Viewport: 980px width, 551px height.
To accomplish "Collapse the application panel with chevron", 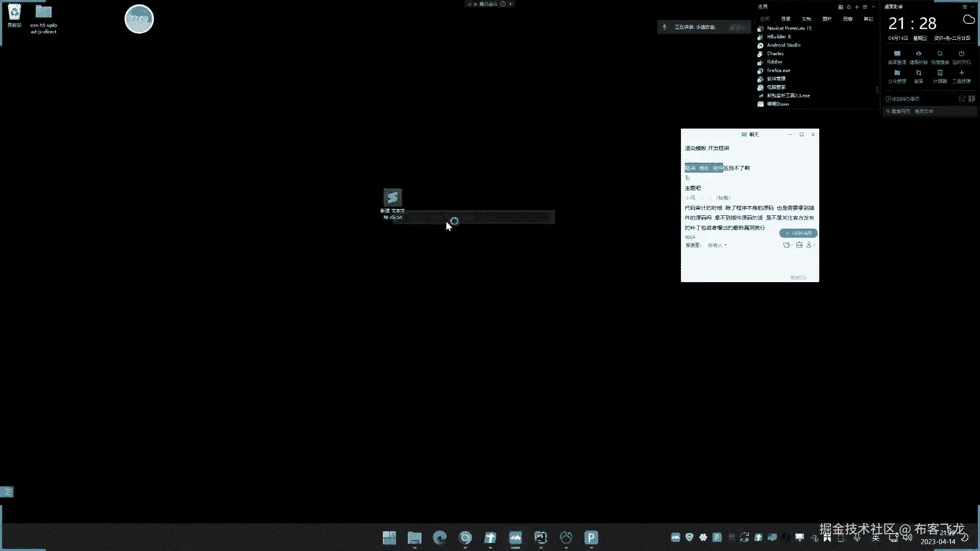I will 873,7.
